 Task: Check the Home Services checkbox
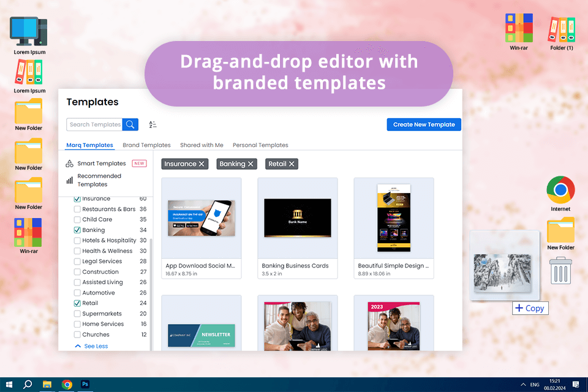click(77, 324)
